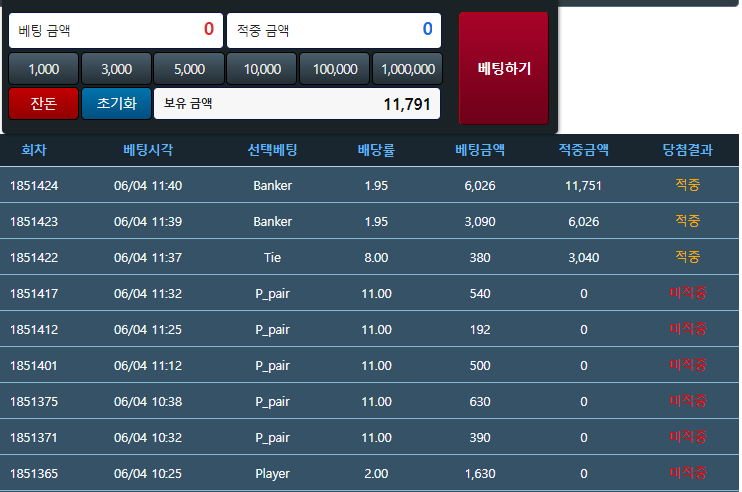Click Banker in round 1851424 row
742x492 pixels.
(273, 185)
